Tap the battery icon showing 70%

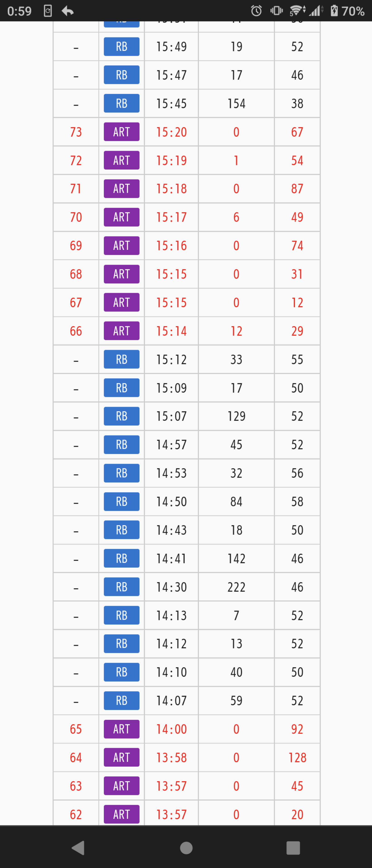pyautogui.click(x=334, y=11)
